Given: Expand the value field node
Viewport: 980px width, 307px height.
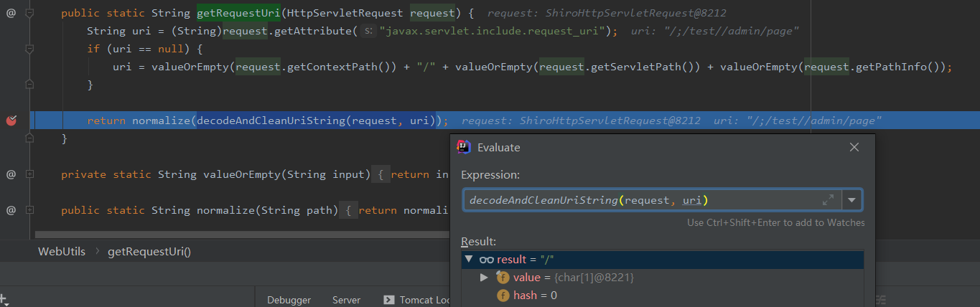Looking at the screenshot, I should 484,278.
